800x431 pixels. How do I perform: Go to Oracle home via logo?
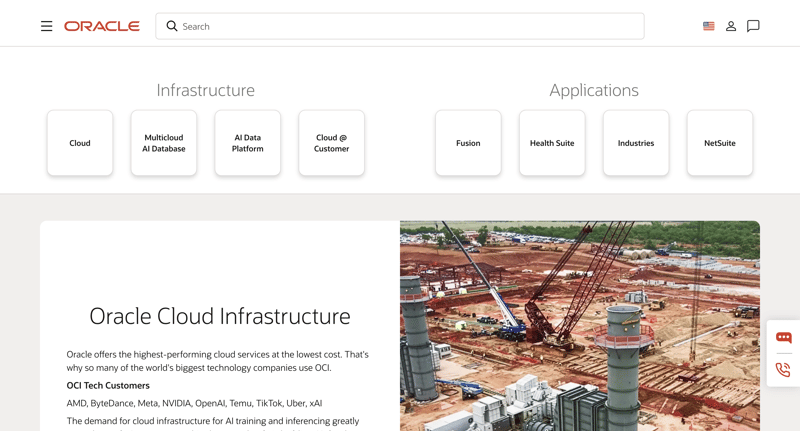click(102, 26)
